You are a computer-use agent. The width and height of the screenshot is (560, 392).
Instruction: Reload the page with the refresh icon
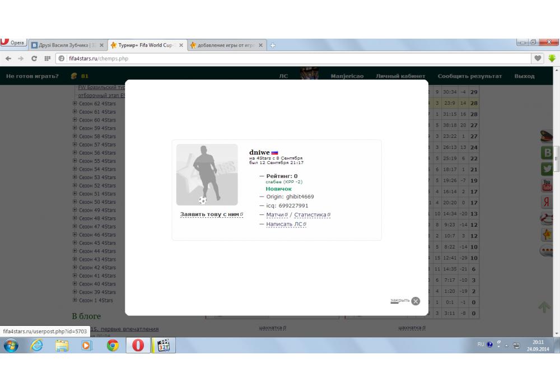(x=34, y=58)
